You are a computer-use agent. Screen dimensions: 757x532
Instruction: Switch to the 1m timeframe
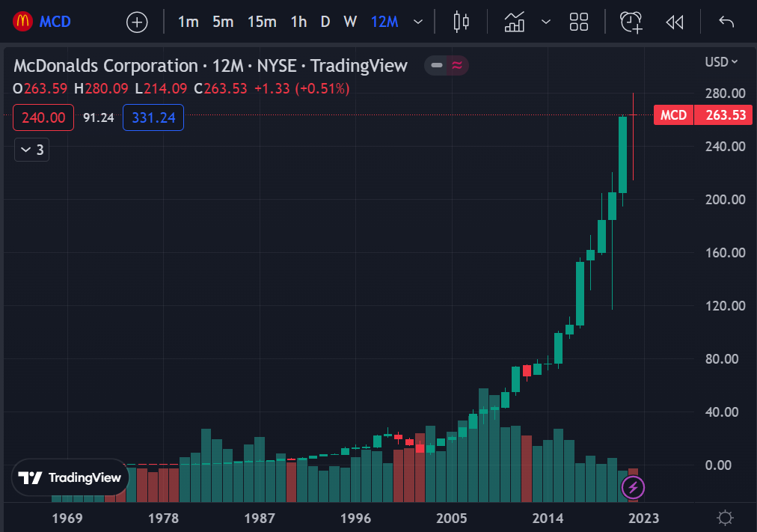click(x=189, y=22)
